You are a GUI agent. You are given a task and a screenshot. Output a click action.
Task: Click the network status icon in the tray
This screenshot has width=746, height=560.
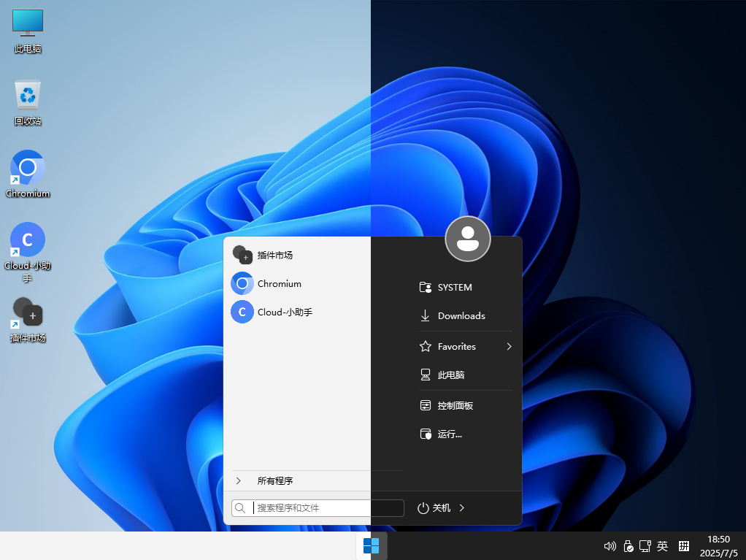click(645, 546)
